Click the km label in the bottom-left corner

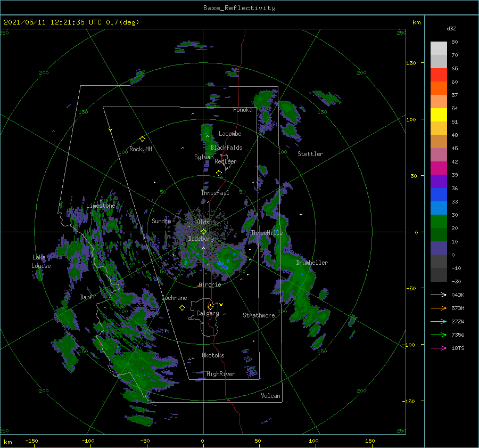8,442
